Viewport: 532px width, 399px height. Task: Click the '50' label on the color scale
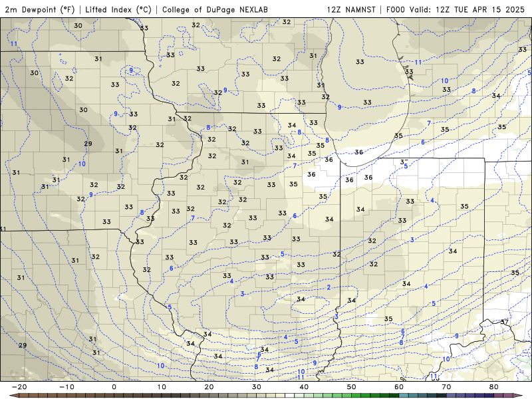tap(352, 387)
